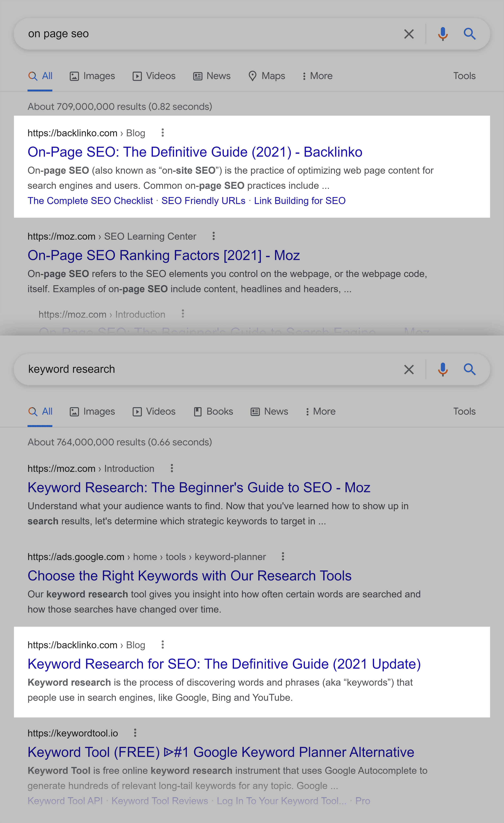Open 'Log In To Your Keyword Tool...' sitelink
The image size is (504, 823).
[x=281, y=801]
